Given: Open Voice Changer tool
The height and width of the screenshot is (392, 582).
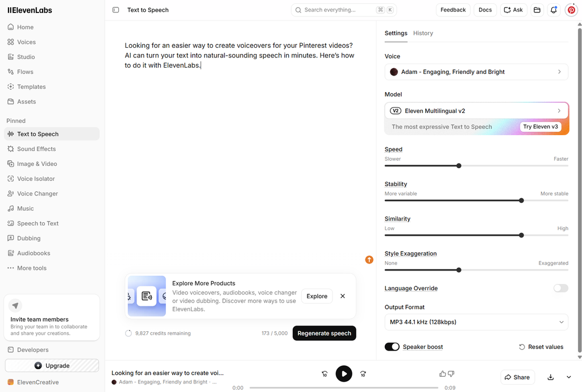Looking at the screenshot, I should coord(52,193).
